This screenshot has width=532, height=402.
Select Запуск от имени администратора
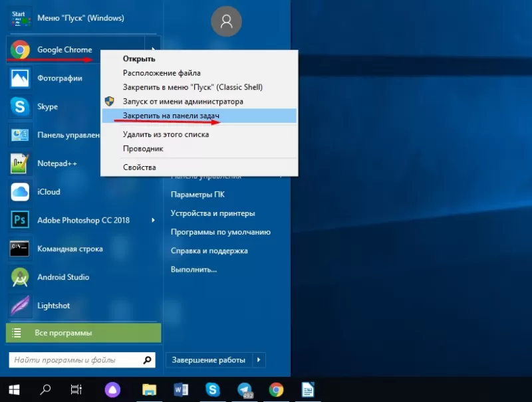[x=199, y=102]
